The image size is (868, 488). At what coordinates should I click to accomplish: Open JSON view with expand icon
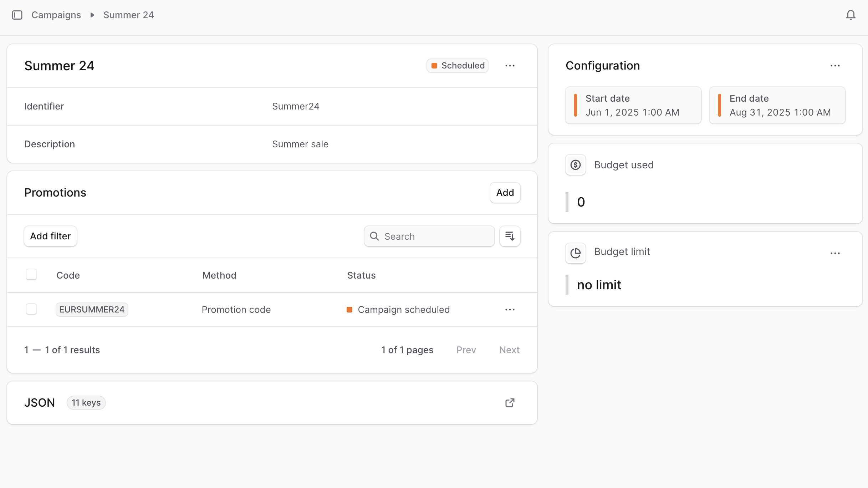tap(510, 403)
